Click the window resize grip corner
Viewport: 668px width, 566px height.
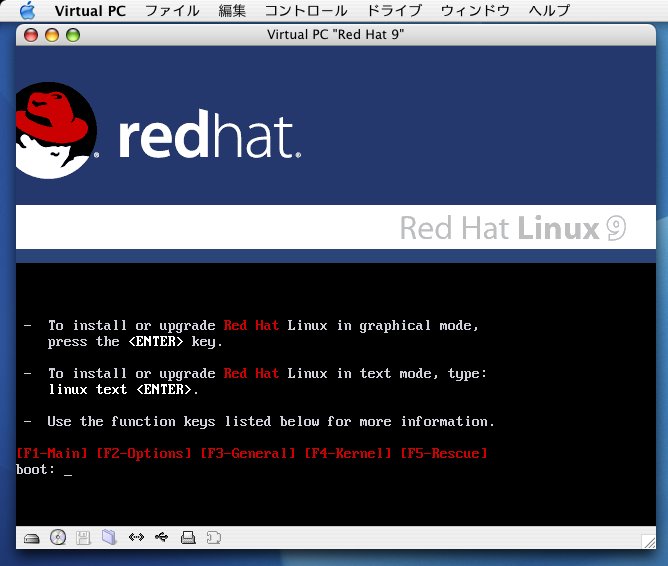(x=649, y=541)
